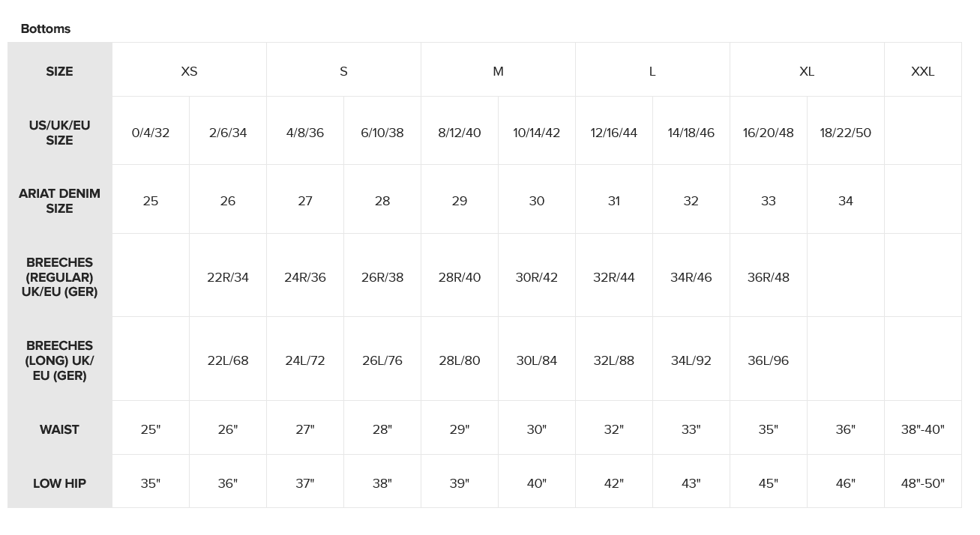Select the 28L/80 breeches long cell

[x=460, y=360]
